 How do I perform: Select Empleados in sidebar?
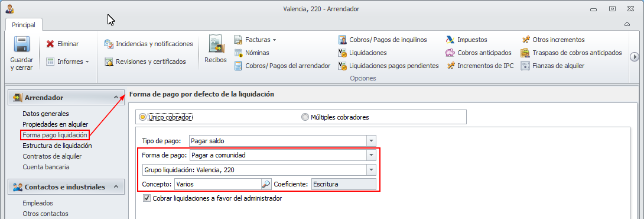pyautogui.click(x=38, y=203)
